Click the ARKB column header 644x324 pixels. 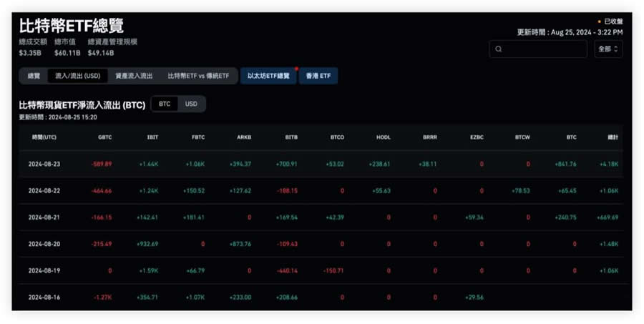244,137
